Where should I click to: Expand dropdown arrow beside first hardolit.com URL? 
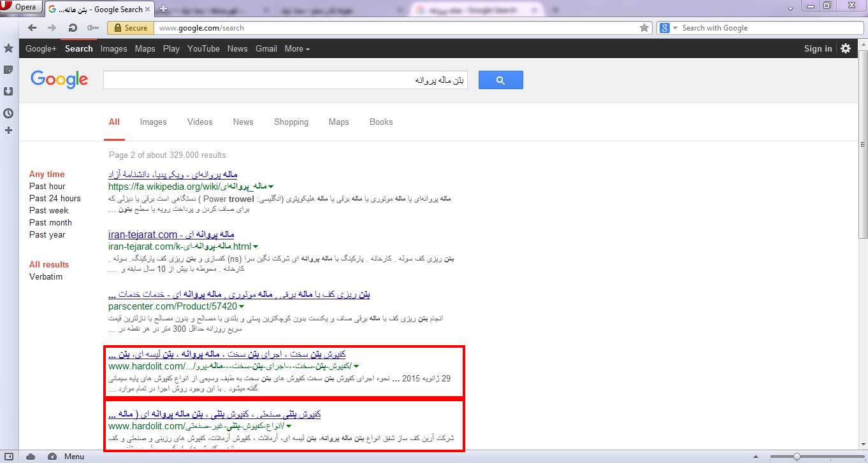(x=356, y=366)
